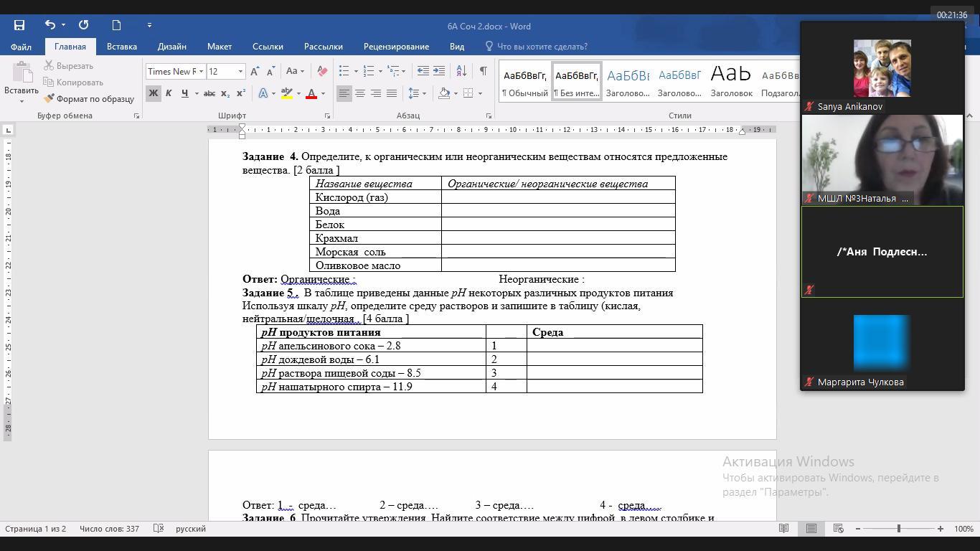Open line spacing dropdown
Image resolution: width=980 pixels, height=551 pixels.
pos(416,93)
